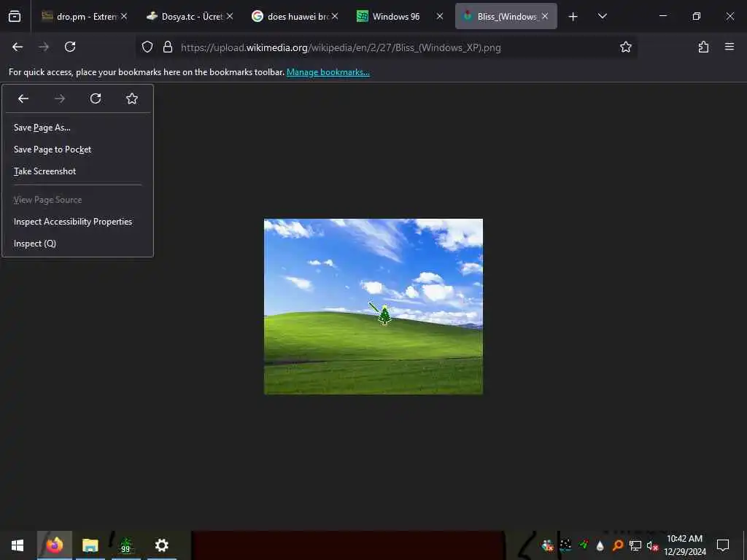Click the back arrow in the context menu
The height and width of the screenshot is (560, 747).
pos(23,98)
